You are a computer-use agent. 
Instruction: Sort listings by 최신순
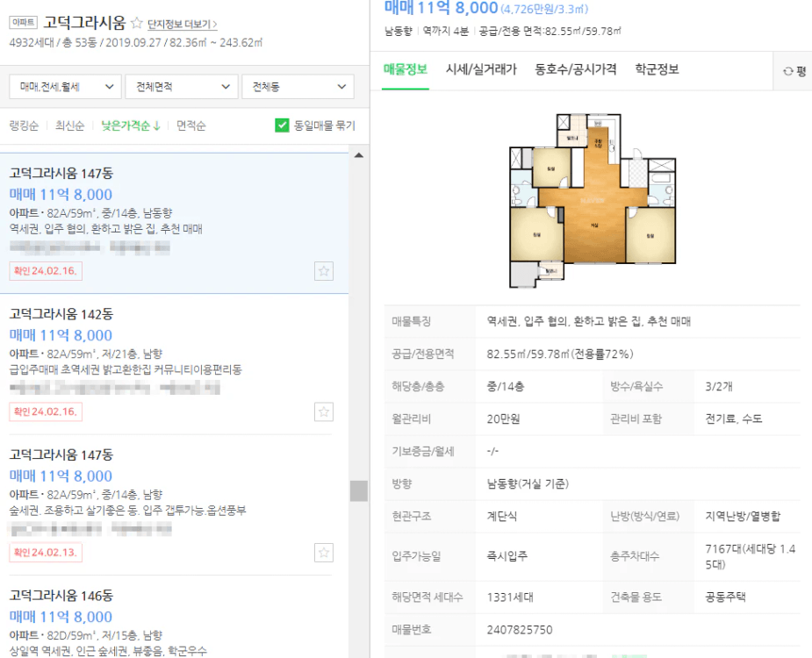click(x=69, y=125)
